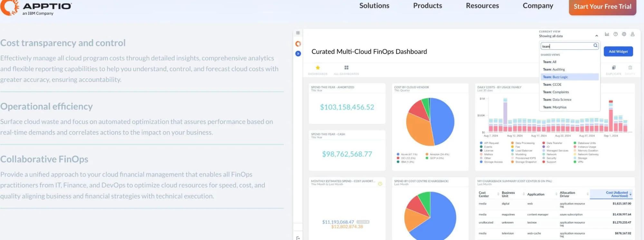Click GCP (4.9%) legend entry
644x240 pixels.
[435, 158]
